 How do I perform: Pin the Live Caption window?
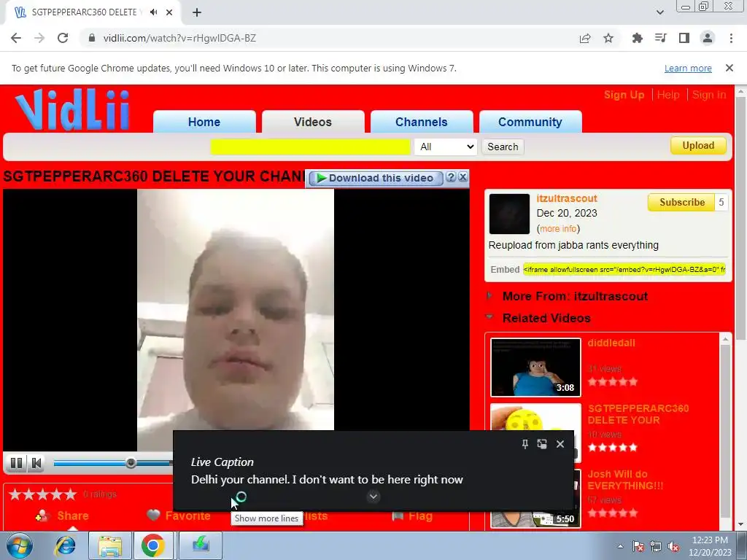pyautogui.click(x=525, y=444)
